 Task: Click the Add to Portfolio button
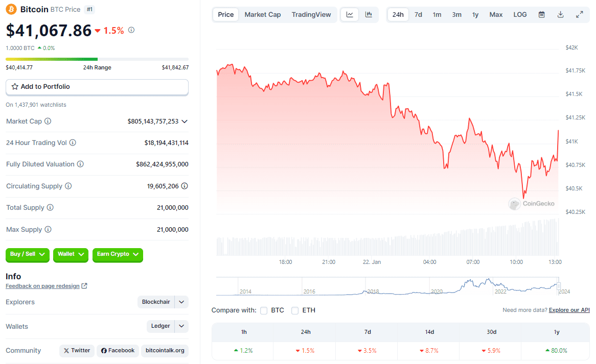[x=97, y=87]
